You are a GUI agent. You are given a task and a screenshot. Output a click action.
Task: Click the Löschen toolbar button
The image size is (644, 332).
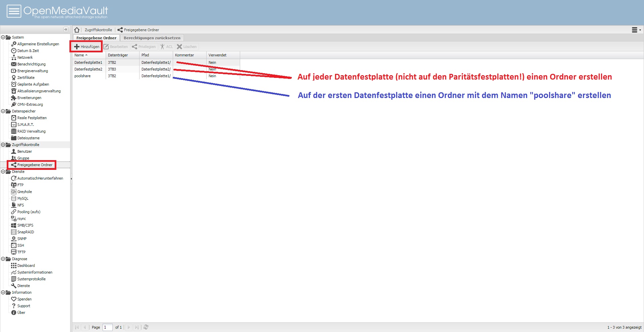coord(187,47)
